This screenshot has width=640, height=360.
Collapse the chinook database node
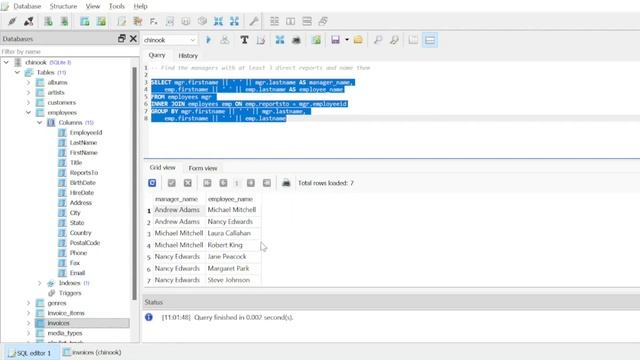(x=6, y=62)
